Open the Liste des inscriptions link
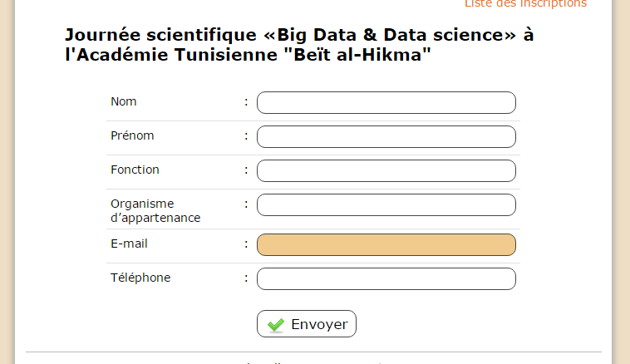 point(525,3)
